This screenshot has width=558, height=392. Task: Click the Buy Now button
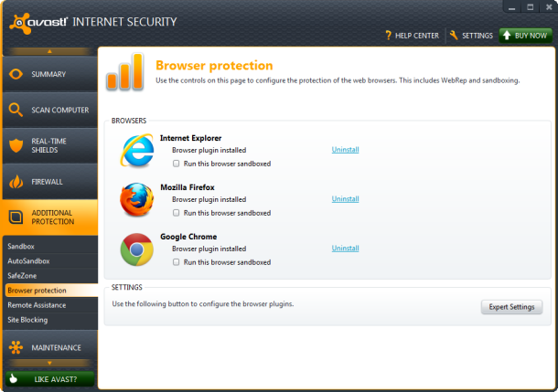(x=525, y=36)
